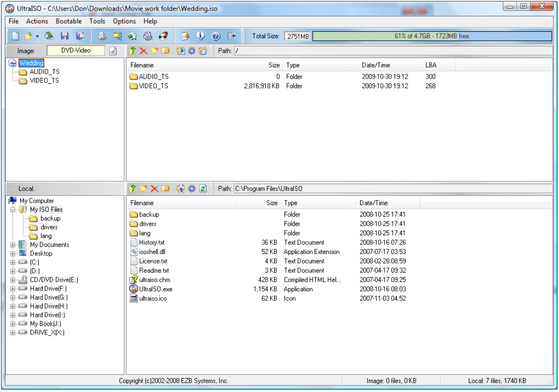
Task: Click the red Delete X in Local toolbar
Action: 154,189
